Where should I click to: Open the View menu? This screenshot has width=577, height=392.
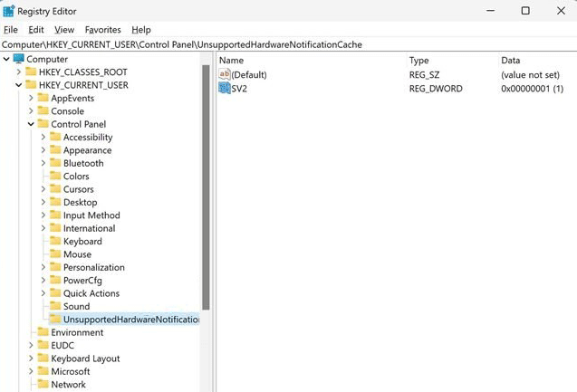64,30
